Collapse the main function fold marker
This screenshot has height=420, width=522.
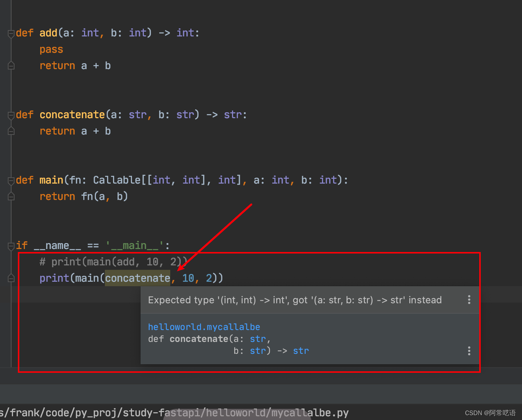[11, 181]
